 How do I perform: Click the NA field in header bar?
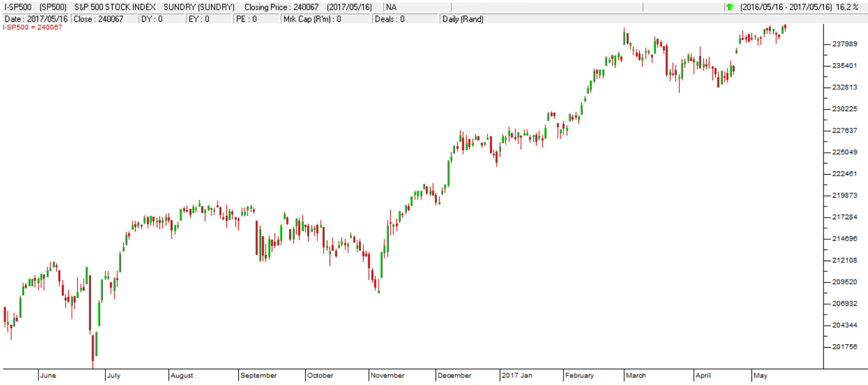390,8
